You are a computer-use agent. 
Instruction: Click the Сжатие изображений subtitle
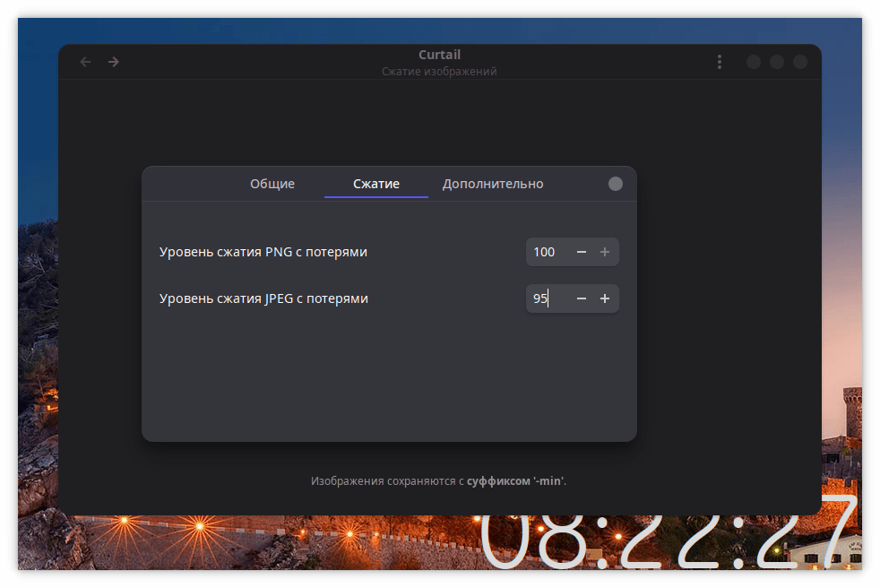click(x=439, y=72)
